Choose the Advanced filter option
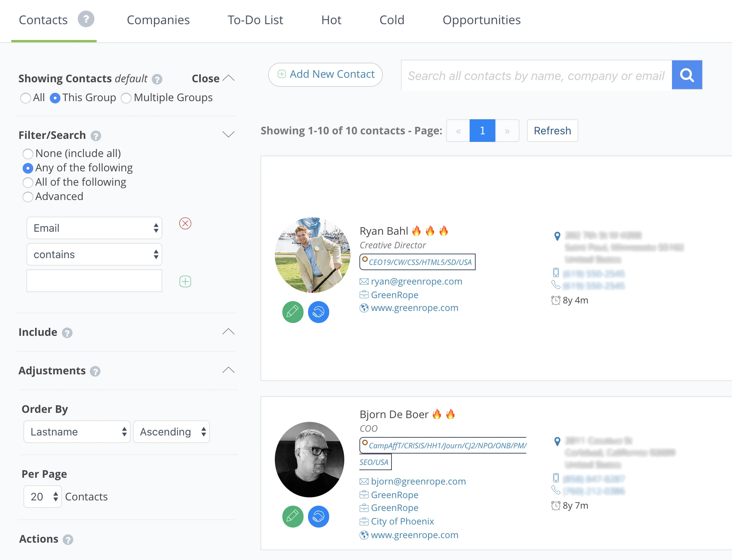Screen dimensions: 732x560 [28, 197]
